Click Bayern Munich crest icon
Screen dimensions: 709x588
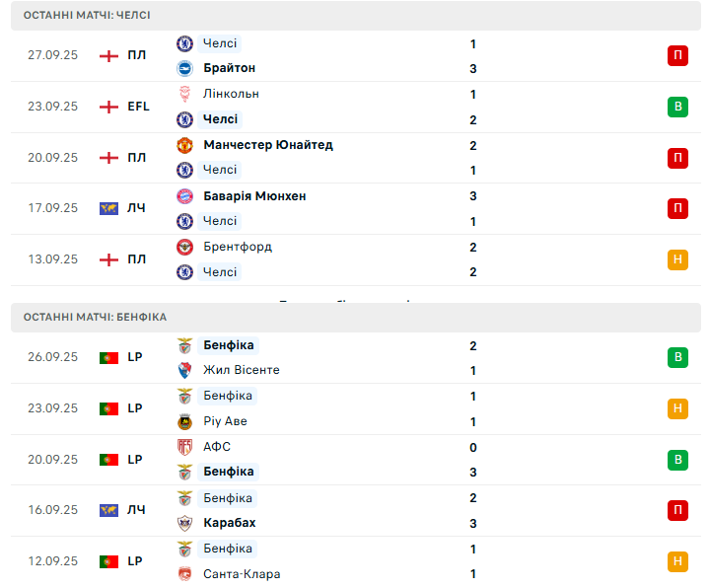pyautogui.click(x=184, y=196)
